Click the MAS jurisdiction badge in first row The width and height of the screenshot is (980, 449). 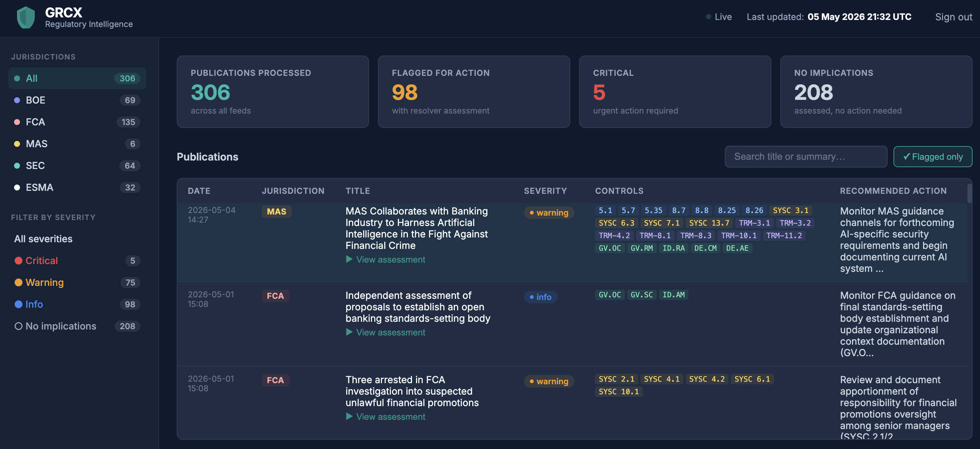(277, 212)
